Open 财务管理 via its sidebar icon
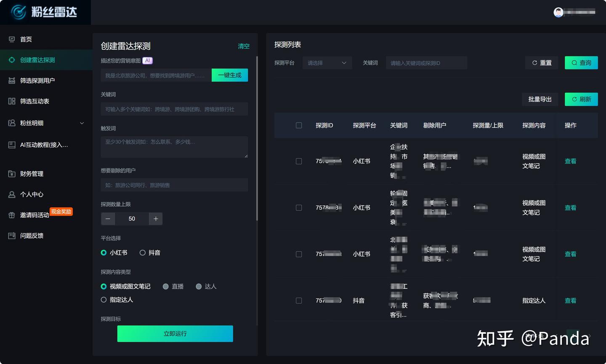 12,174
